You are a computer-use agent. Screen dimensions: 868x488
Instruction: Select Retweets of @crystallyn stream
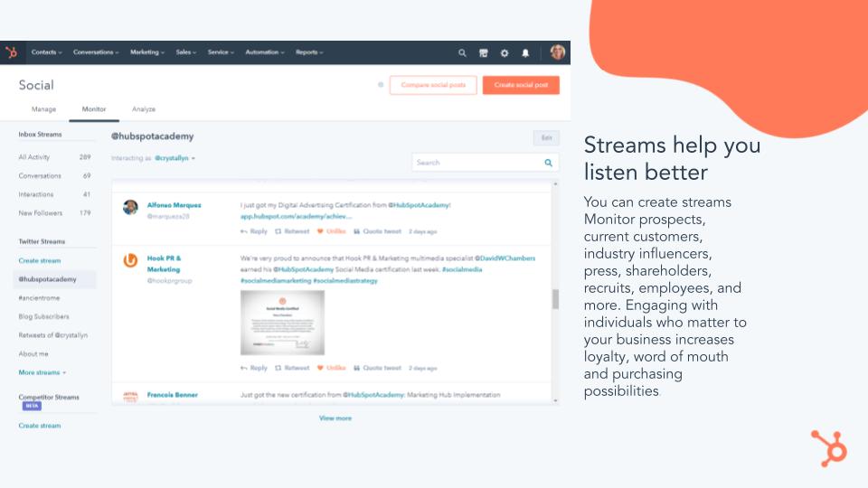tap(53, 335)
